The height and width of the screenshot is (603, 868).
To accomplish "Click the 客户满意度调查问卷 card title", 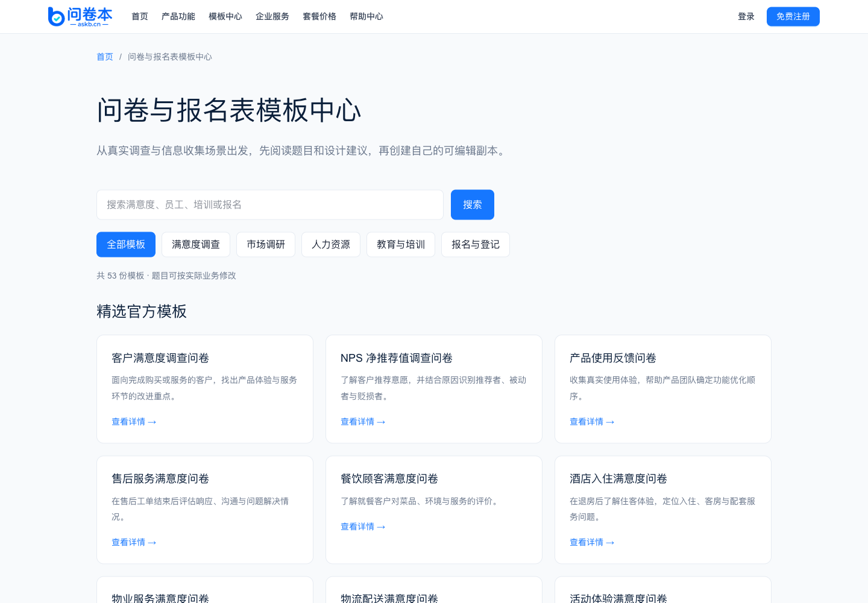I will point(160,358).
